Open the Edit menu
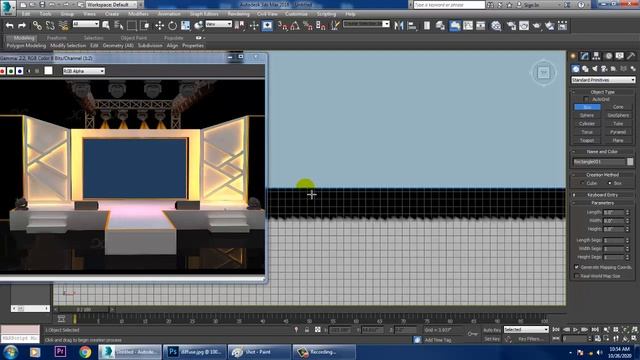The image size is (640, 360). pos(26,14)
